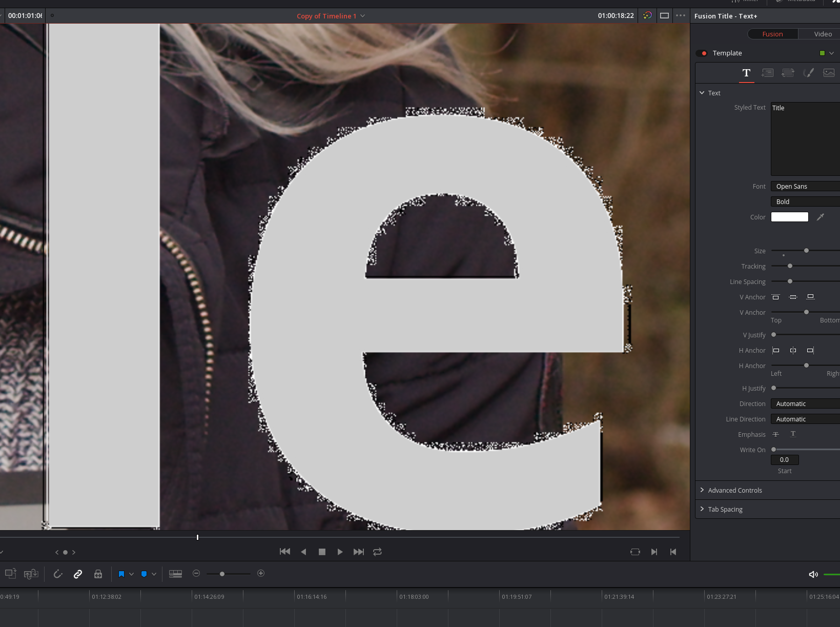Image resolution: width=840 pixels, height=627 pixels.
Task: Go to previous keyframe arrow
Action: pyautogui.click(x=57, y=553)
